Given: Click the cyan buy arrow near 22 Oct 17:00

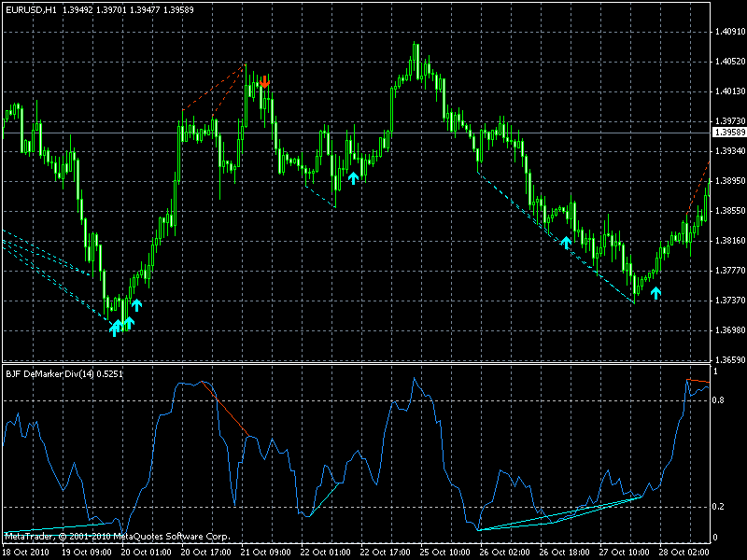Looking at the screenshot, I should [353, 178].
